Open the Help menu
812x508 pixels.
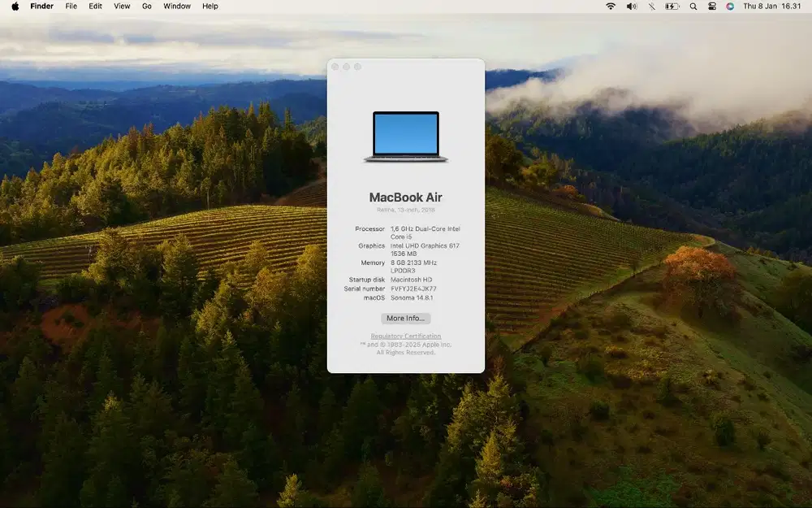[209, 6]
